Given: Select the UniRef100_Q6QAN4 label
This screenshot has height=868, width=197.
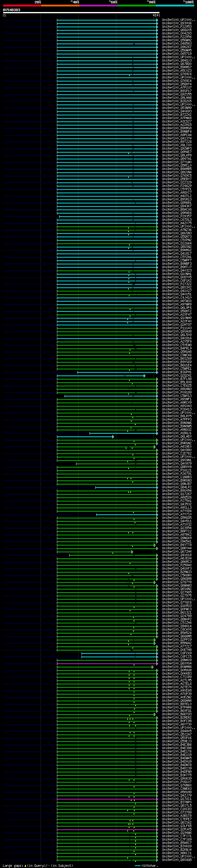Looking at the screenshot, I should [x=177, y=700].
